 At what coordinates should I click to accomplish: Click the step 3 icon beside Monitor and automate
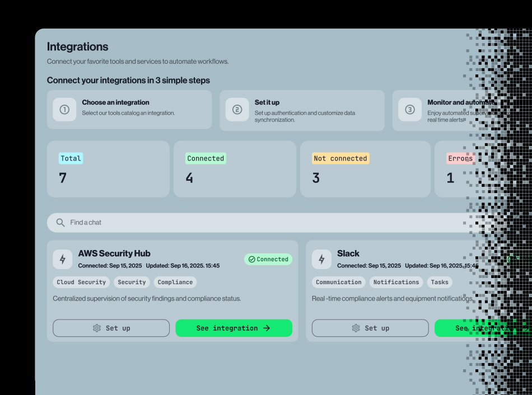409,110
